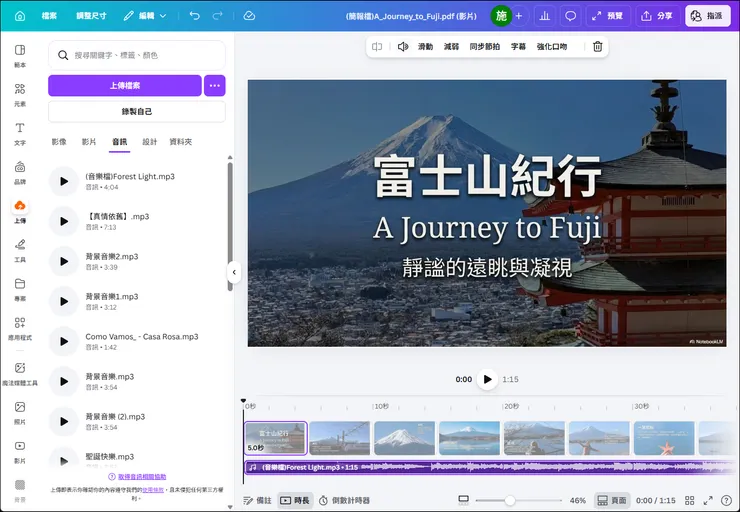Screen dimensions: 740x512
Task: Open the 元素 elements sidebar panel
Action: click(x=20, y=95)
